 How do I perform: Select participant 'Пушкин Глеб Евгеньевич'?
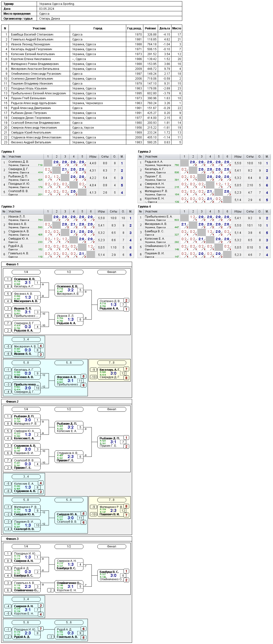point(28,98)
